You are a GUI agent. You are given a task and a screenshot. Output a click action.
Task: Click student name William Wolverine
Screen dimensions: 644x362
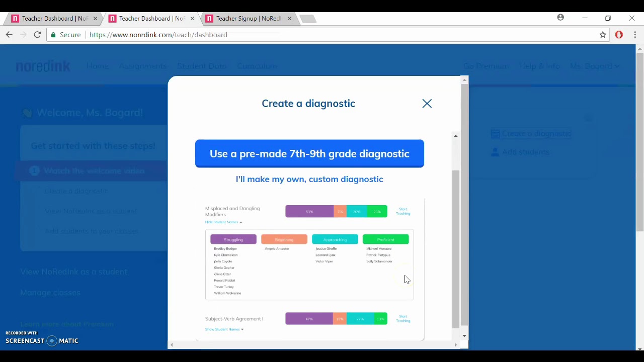click(x=227, y=293)
